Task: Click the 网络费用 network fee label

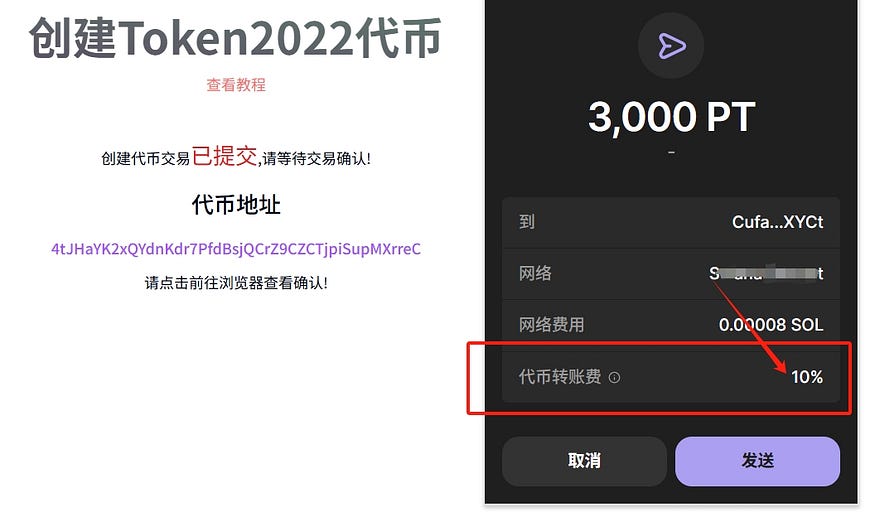Action: pos(551,324)
